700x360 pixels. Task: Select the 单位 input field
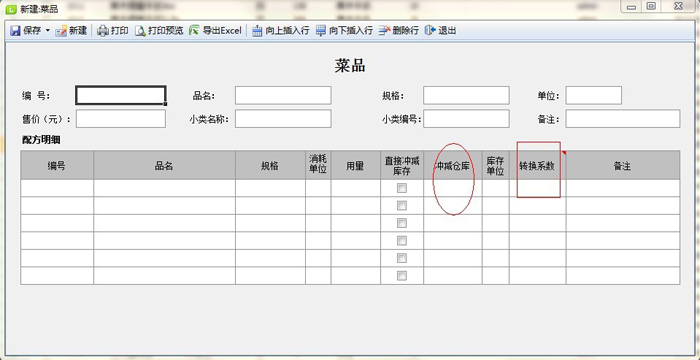[x=594, y=95]
